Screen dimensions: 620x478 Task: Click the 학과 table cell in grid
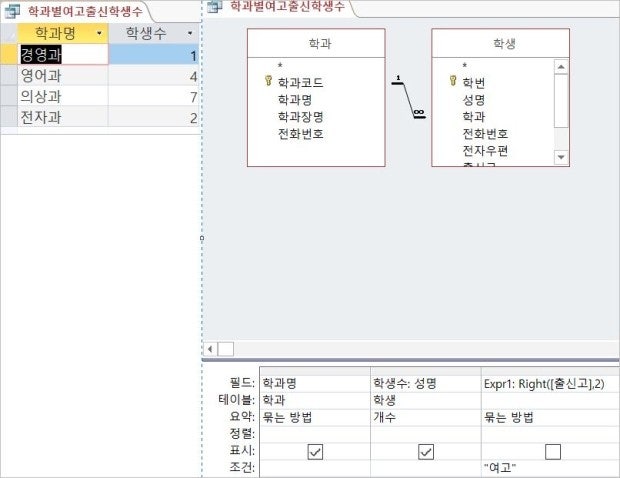coord(315,400)
